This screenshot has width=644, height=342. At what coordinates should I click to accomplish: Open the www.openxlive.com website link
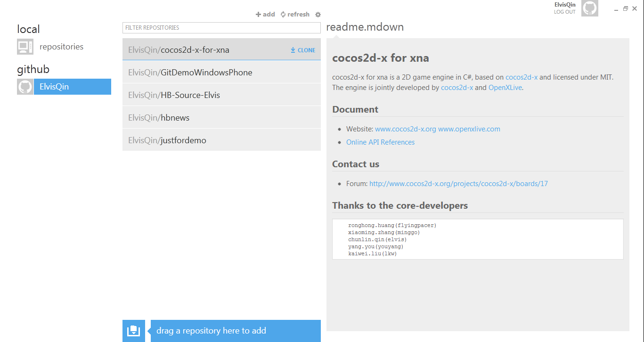coord(469,129)
